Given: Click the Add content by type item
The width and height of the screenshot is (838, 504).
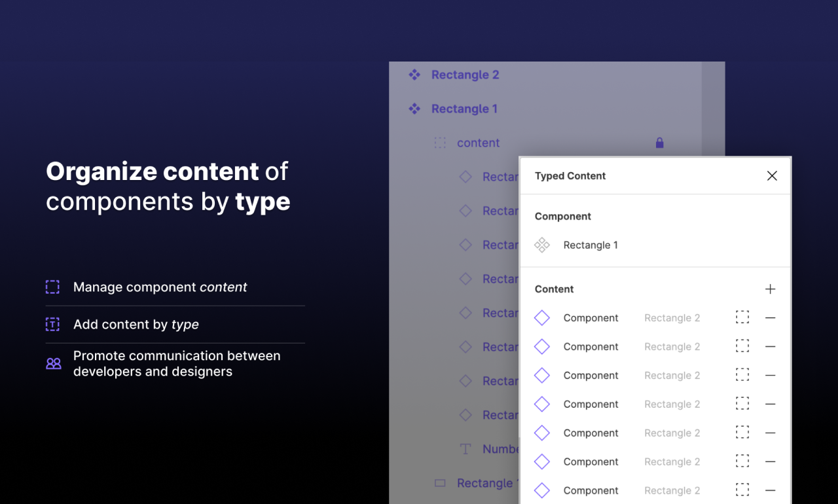Looking at the screenshot, I should (x=136, y=324).
